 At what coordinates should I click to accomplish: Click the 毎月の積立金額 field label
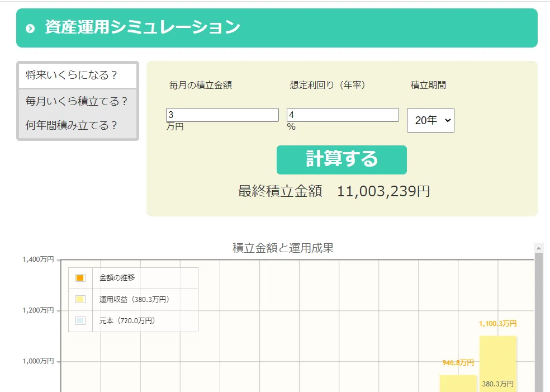(201, 86)
